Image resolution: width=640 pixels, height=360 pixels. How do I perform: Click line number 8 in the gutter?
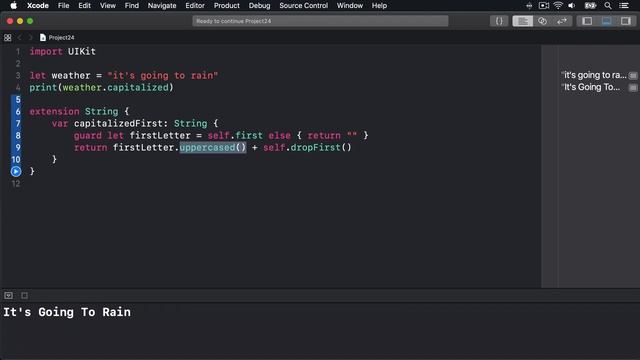(18, 136)
